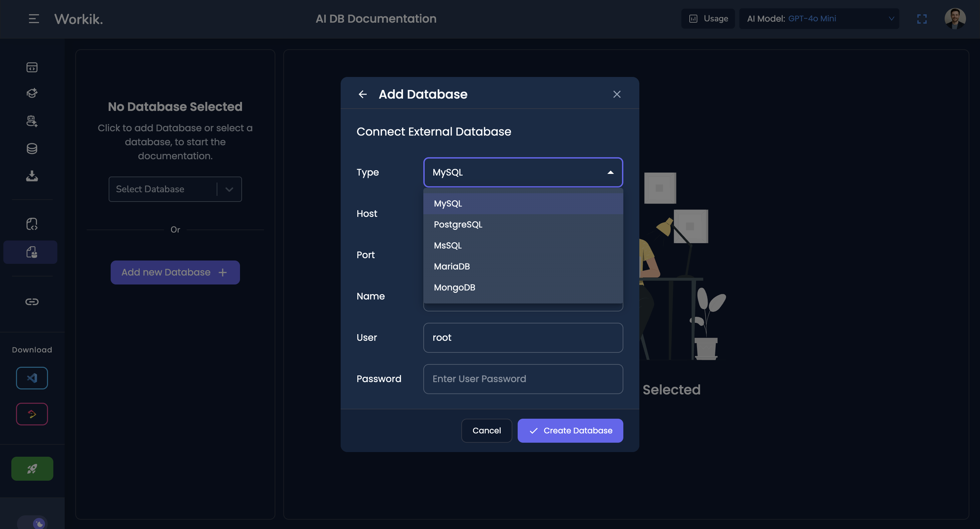Toggle fullscreen mode icon
980x529 pixels.
(922, 19)
